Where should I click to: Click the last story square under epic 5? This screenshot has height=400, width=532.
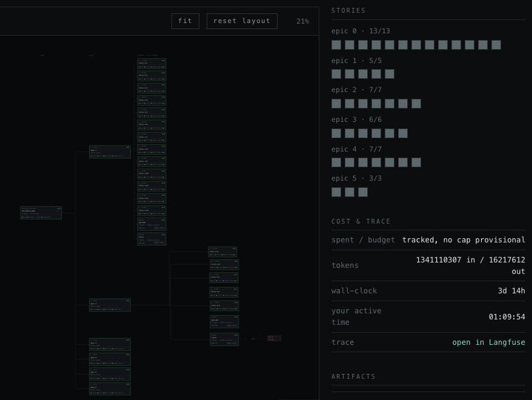[x=363, y=192]
